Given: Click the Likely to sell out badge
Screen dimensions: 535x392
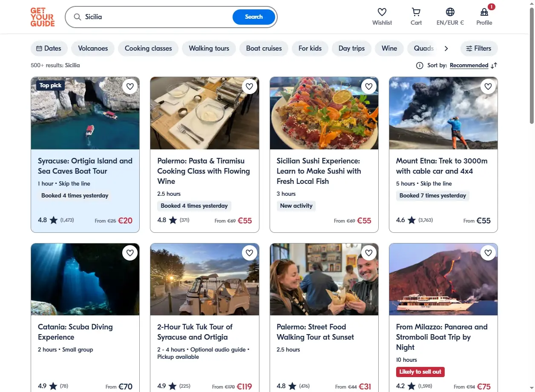Looking at the screenshot, I should pyautogui.click(x=420, y=372).
